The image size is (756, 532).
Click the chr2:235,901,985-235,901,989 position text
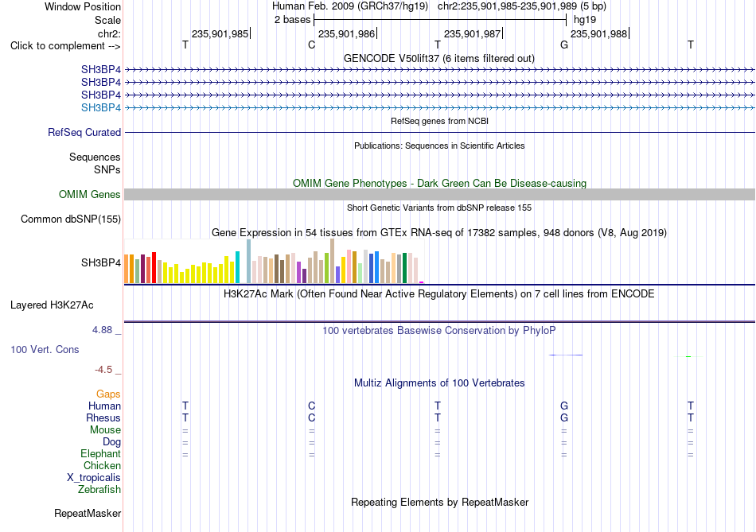(522, 6)
